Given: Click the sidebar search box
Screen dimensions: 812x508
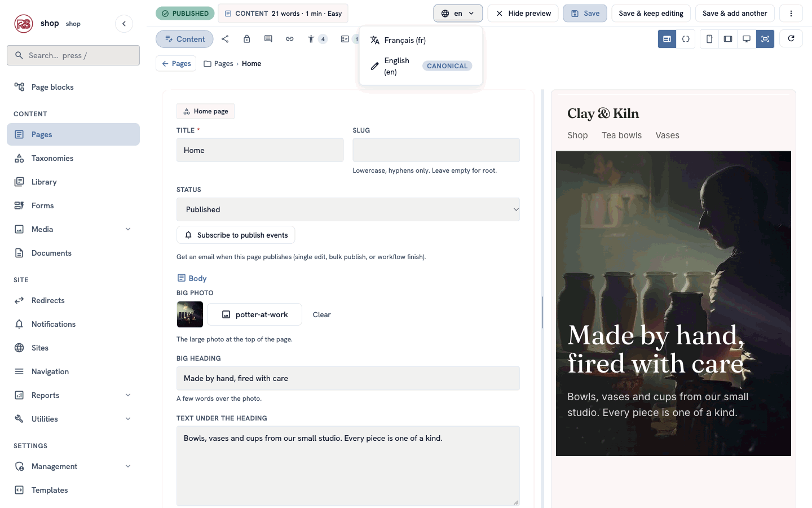Looking at the screenshot, I should point(73,55).
